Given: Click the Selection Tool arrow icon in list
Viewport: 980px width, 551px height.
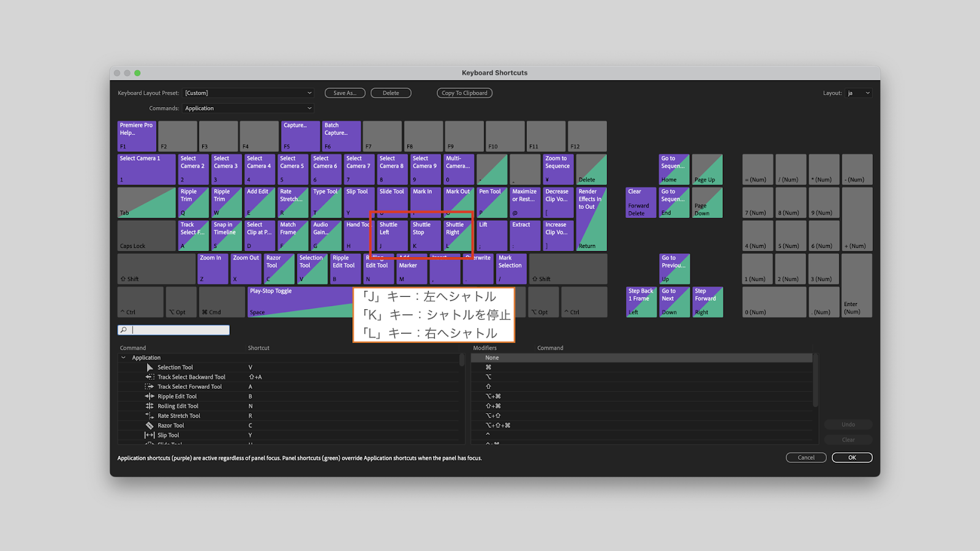Looking at the screenshot, I should 149,367.
